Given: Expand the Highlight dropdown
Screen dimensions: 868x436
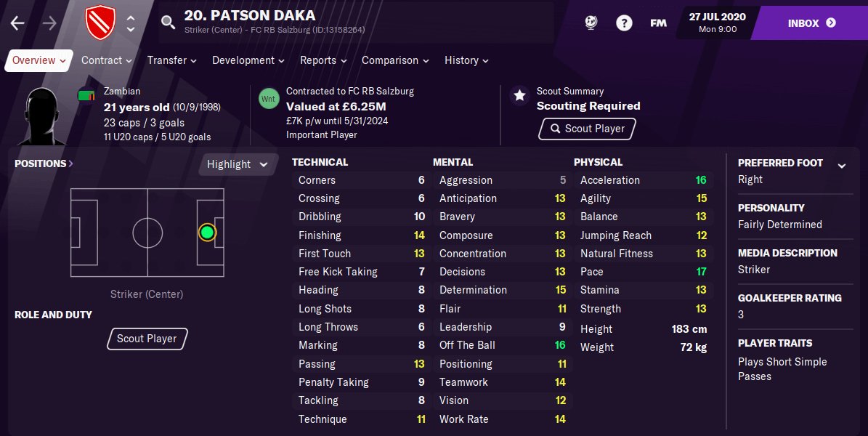Looking at the screenshot, I should tap(238, 164).
